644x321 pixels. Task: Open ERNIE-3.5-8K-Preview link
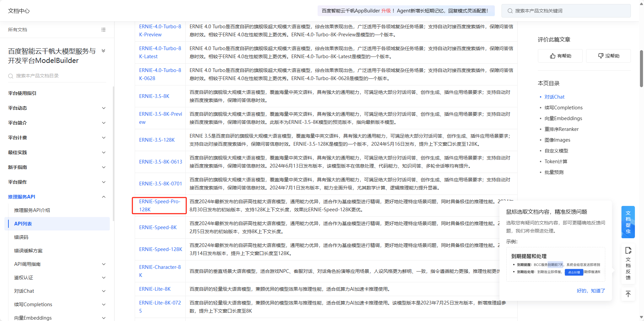(161, 118)
